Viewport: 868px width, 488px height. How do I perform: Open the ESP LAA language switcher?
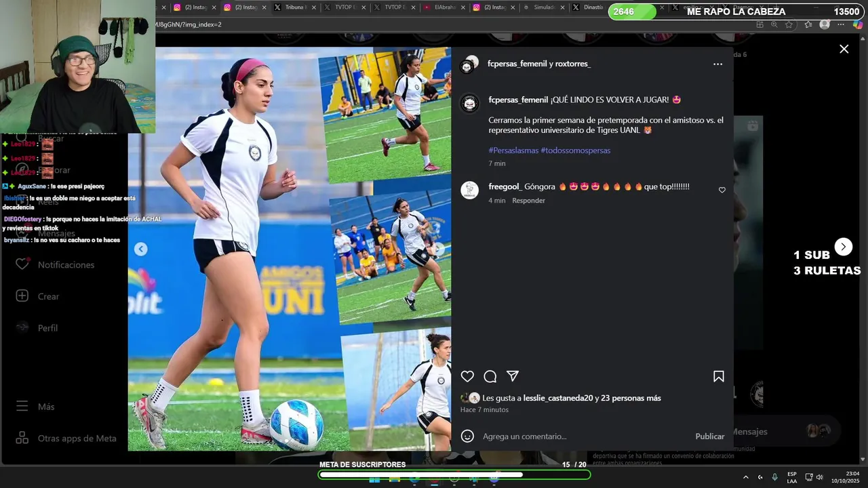[792, 477]
